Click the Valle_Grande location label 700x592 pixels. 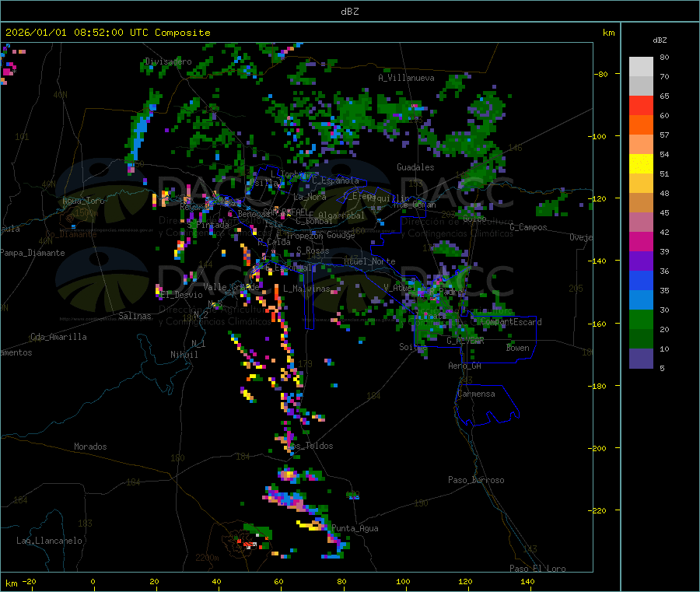[232, 286]
